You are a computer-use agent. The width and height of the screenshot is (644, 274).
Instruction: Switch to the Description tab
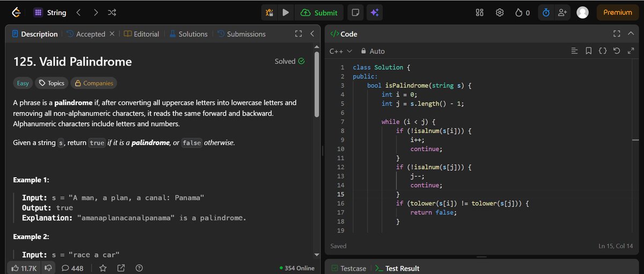[34, 34]
